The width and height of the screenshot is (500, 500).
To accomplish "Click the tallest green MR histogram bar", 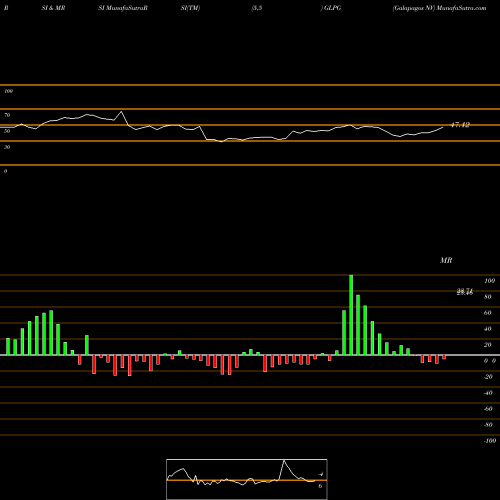I will (351, 315).
